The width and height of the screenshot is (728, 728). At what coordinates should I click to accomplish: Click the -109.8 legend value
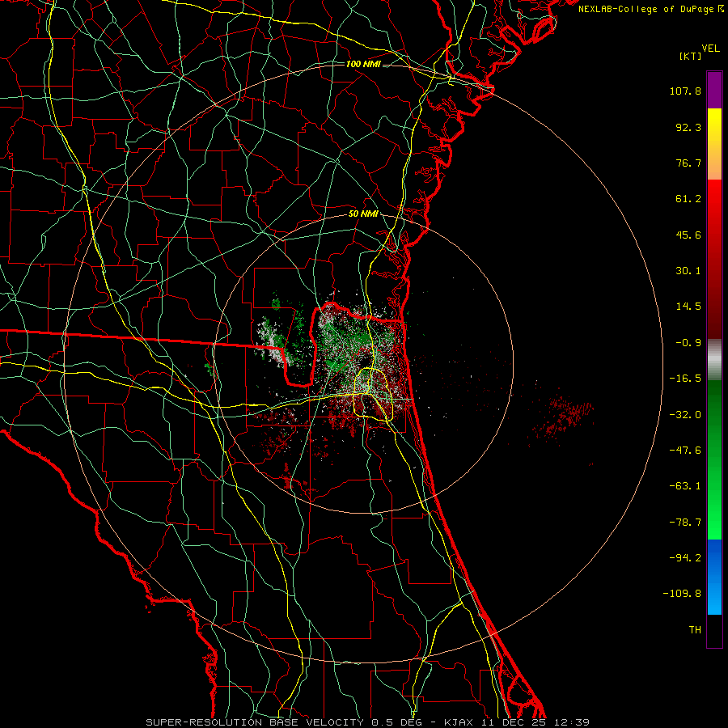[x=682, y=594]
